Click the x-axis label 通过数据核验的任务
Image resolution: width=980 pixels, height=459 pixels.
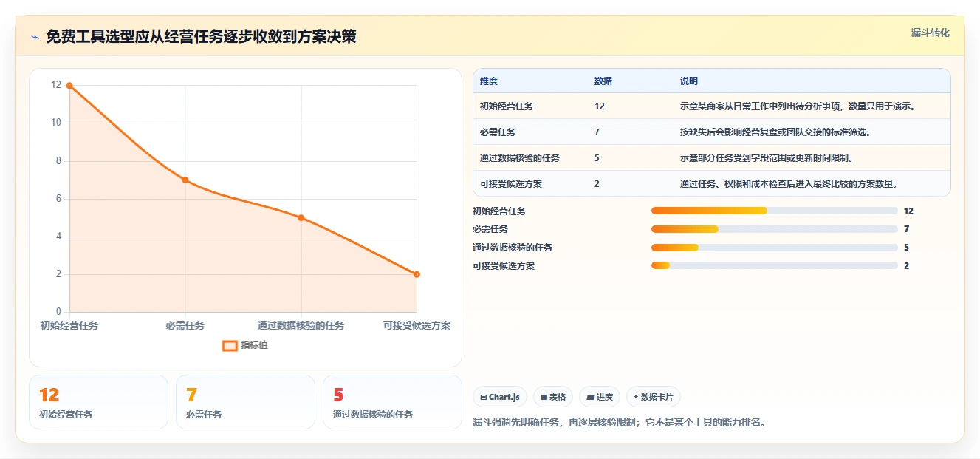click(x=301, y=325)
